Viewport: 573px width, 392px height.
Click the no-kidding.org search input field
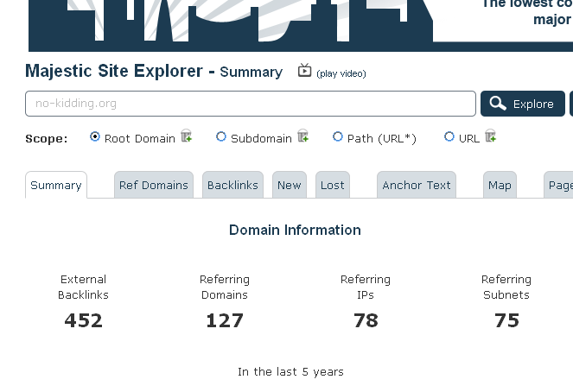click(251, 104)
